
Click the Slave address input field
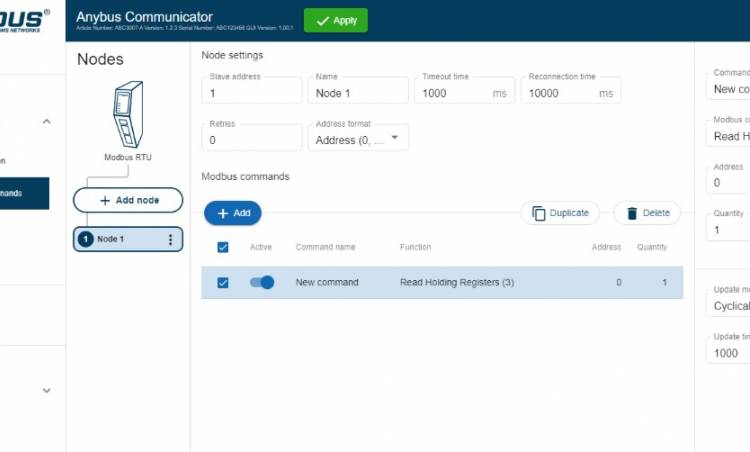(252, 93)
